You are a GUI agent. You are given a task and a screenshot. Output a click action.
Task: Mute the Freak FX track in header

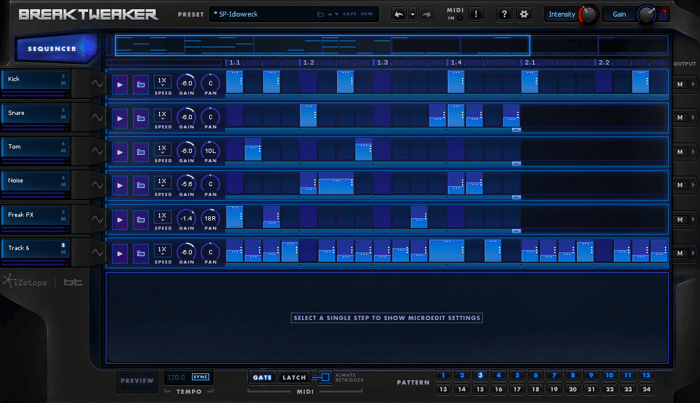(63, 219)
